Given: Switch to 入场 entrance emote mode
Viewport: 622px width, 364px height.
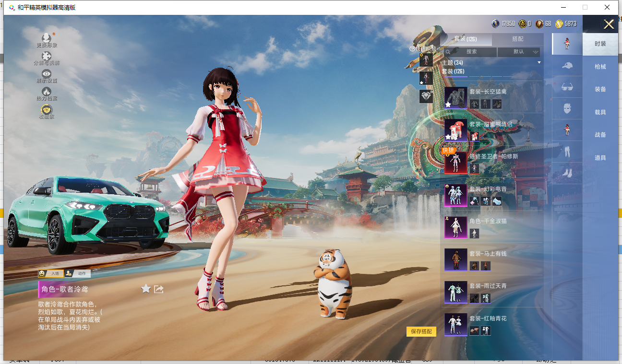Looking at the screenshot, I should pos(51,273).
